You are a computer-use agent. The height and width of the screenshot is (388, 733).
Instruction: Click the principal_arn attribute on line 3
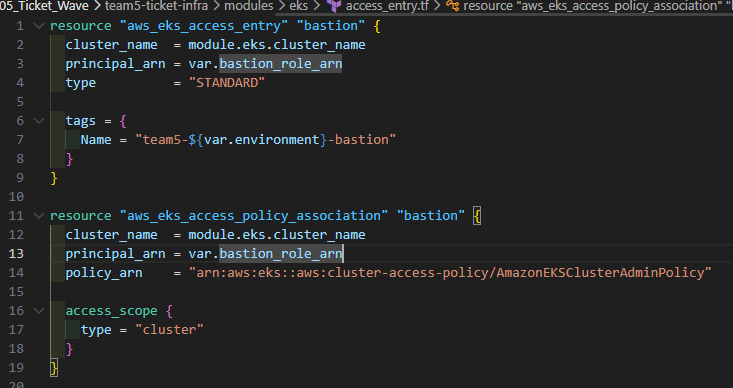[x=115, y=64]
